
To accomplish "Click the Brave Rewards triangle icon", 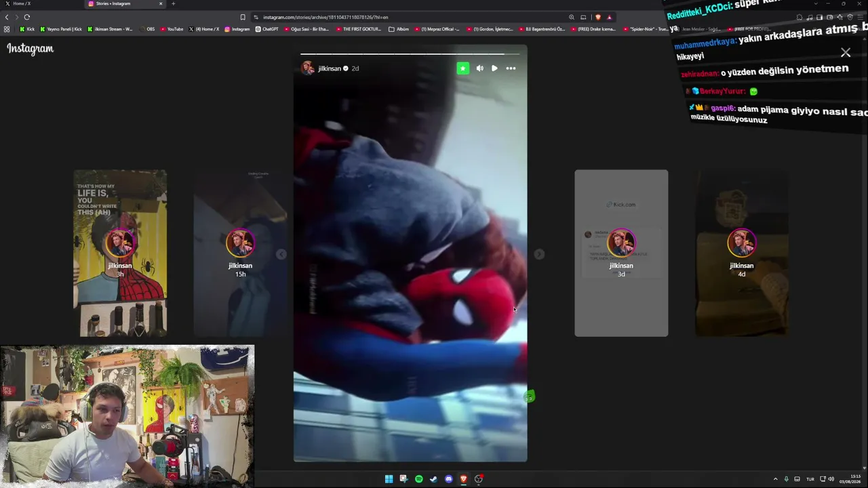I will click(609, 17).
